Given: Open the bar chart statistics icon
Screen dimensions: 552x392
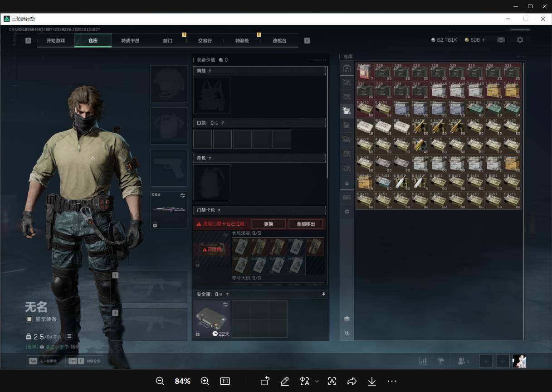Looking at the screenshot, I should [423, 361].
